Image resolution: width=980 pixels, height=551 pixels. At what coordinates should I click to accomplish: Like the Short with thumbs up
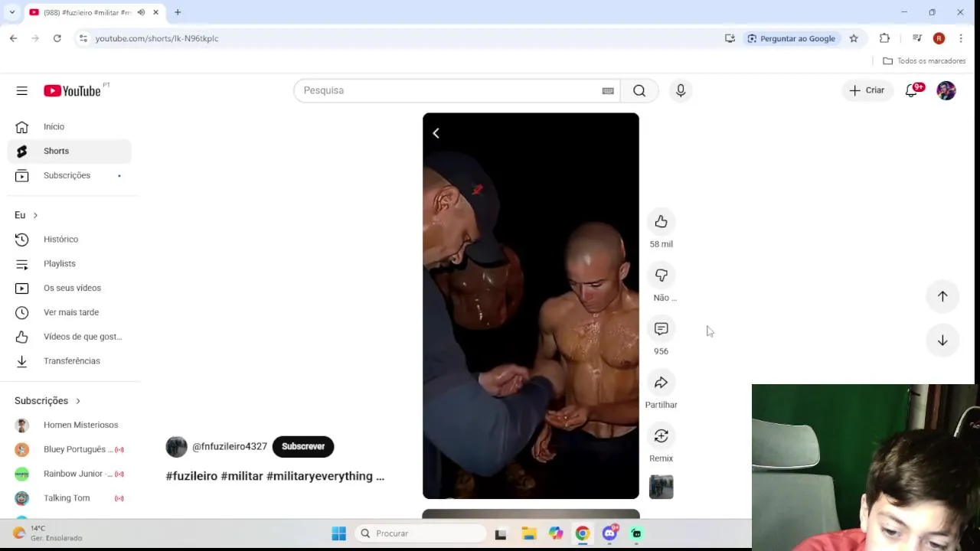coord(661,222)
